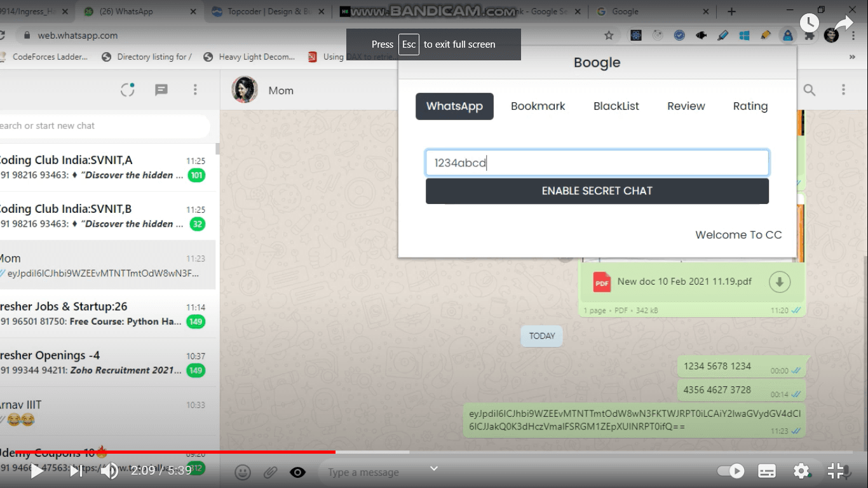Toggle the eye icon beside message box
The width and height of the screenshot is (868, 488).
point(297,472)
